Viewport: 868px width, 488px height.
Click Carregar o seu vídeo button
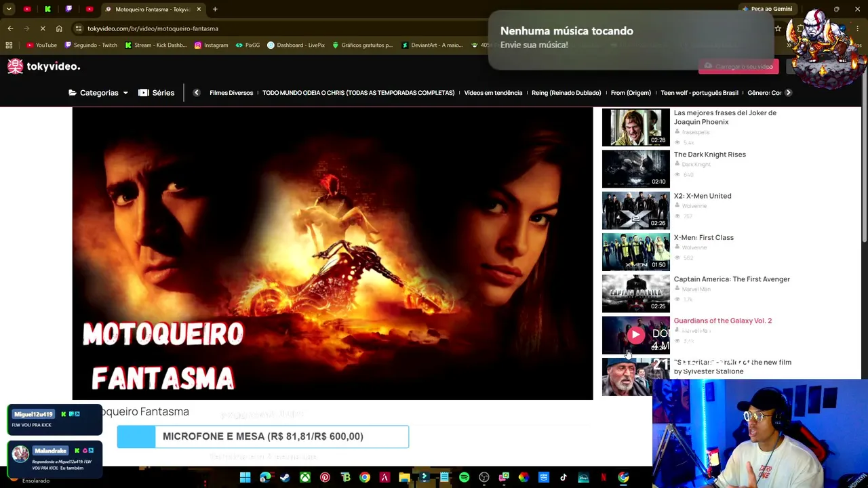click(738, 66)
